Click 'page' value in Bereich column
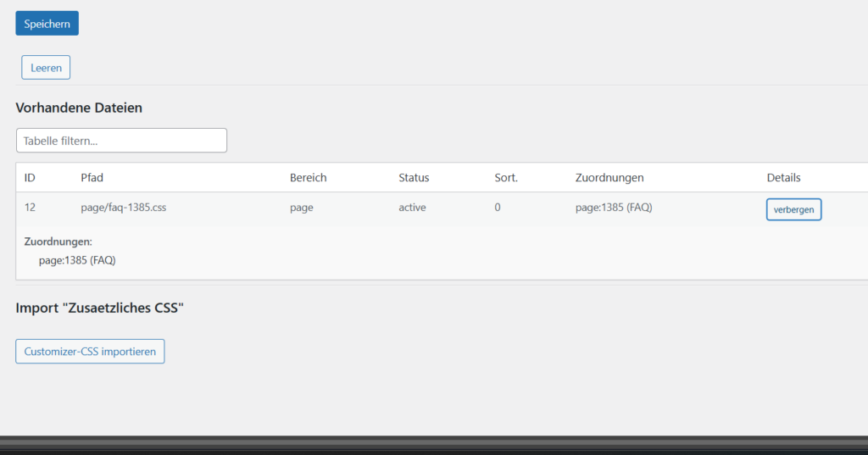Screen dimensions: 868x455 point(301,208)
